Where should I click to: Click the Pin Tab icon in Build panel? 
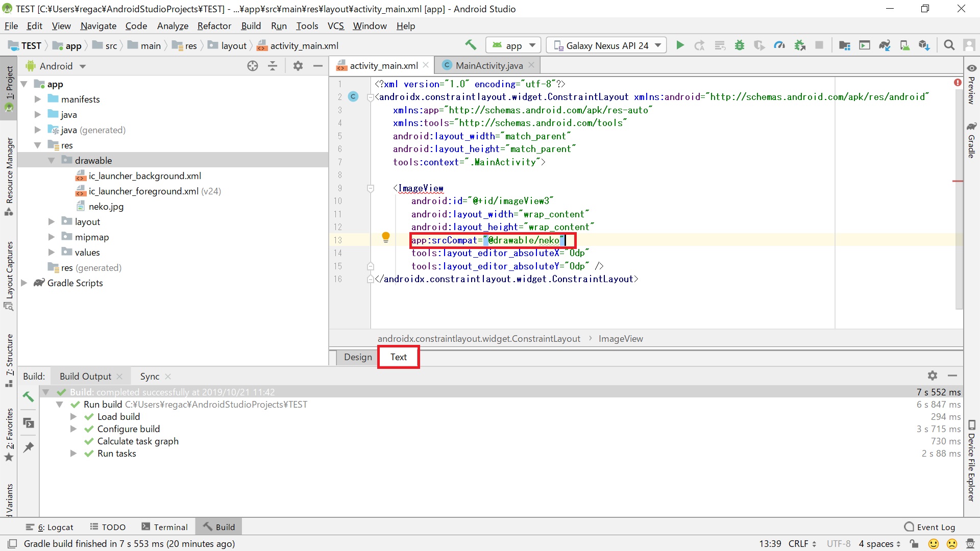pos(28,447)
